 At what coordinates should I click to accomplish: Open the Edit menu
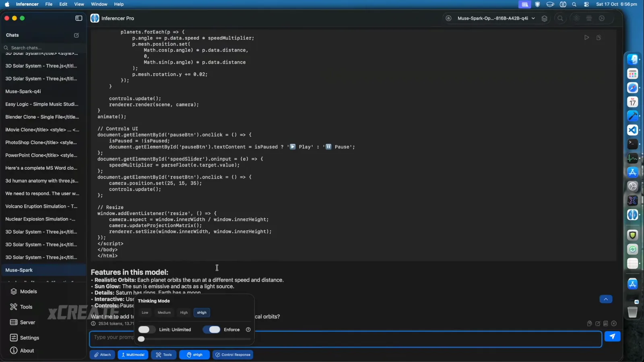[63, 4]
